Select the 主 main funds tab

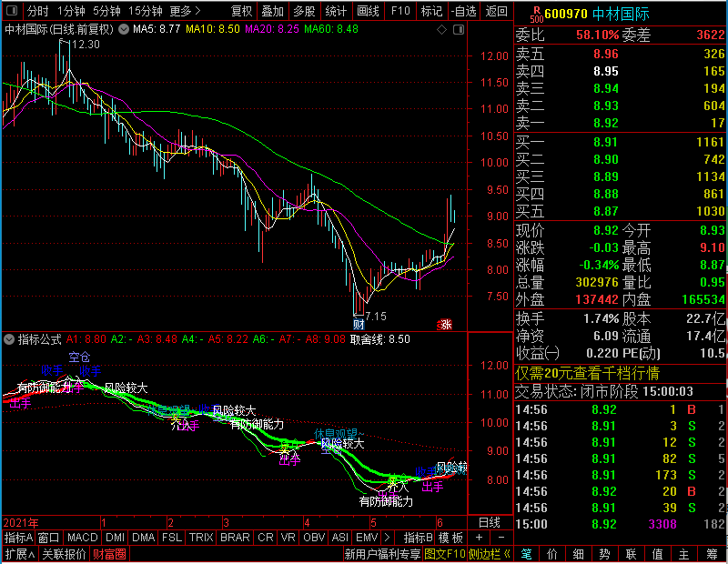683,554
